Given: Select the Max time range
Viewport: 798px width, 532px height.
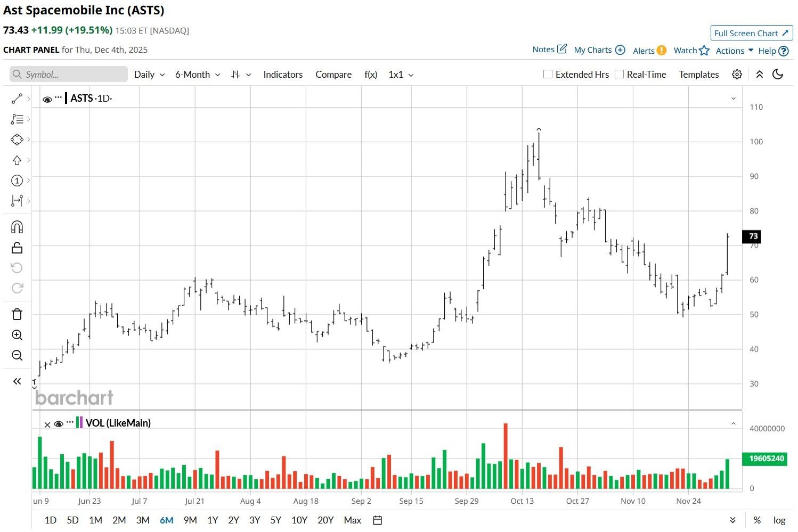Looking at the screenshot, I should pyautogui.click(x=353, y=520).
